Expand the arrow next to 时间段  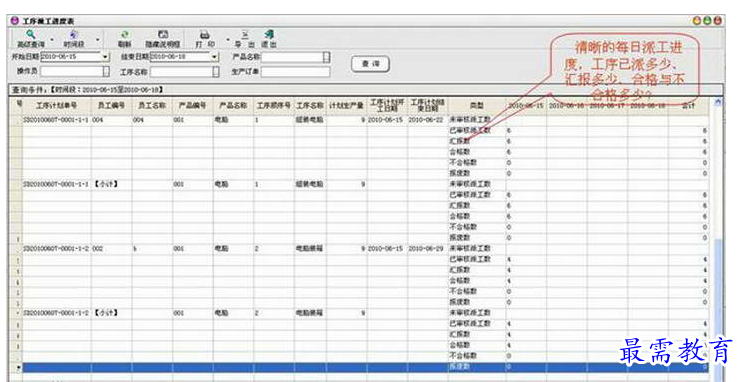pos(98,40)
